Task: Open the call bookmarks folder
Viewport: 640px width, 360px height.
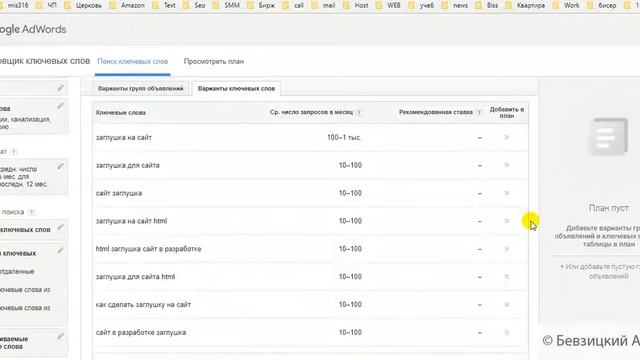Action: click(293, 5)
